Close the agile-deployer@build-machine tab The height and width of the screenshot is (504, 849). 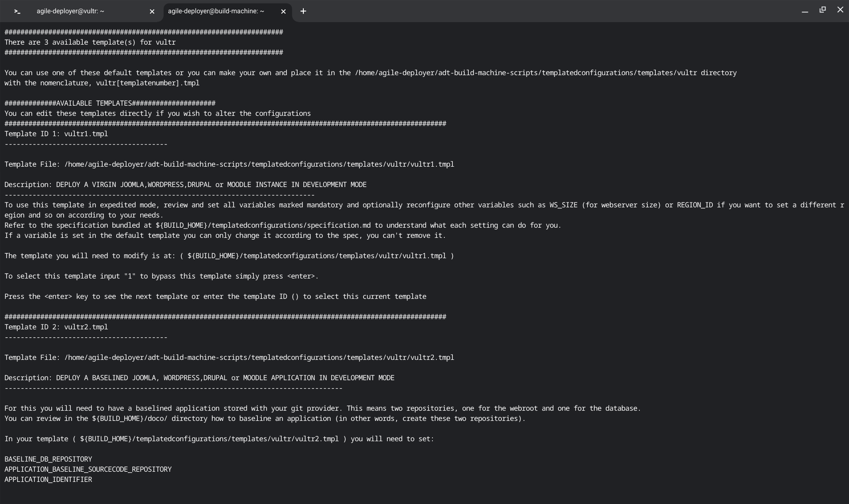pos(283,11)
